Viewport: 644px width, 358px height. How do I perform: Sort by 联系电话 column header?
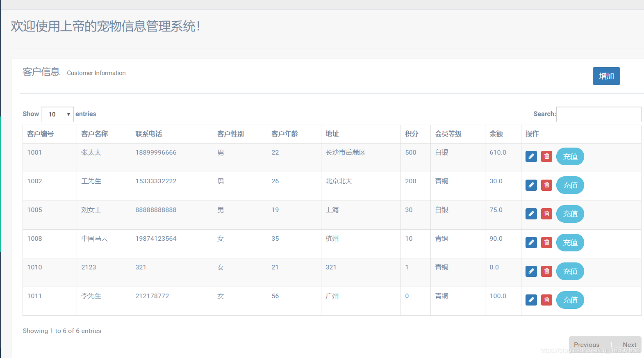pyautogui.click(x=172, y=134)
